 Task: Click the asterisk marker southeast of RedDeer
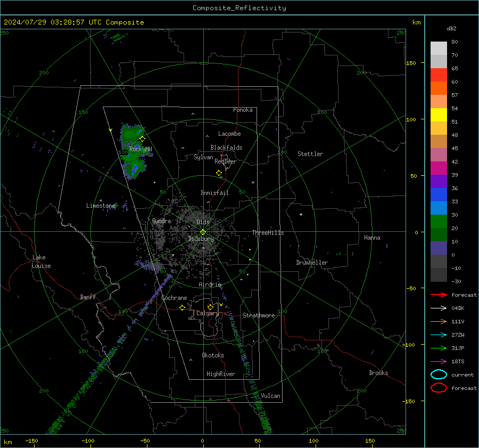(253, 183)
